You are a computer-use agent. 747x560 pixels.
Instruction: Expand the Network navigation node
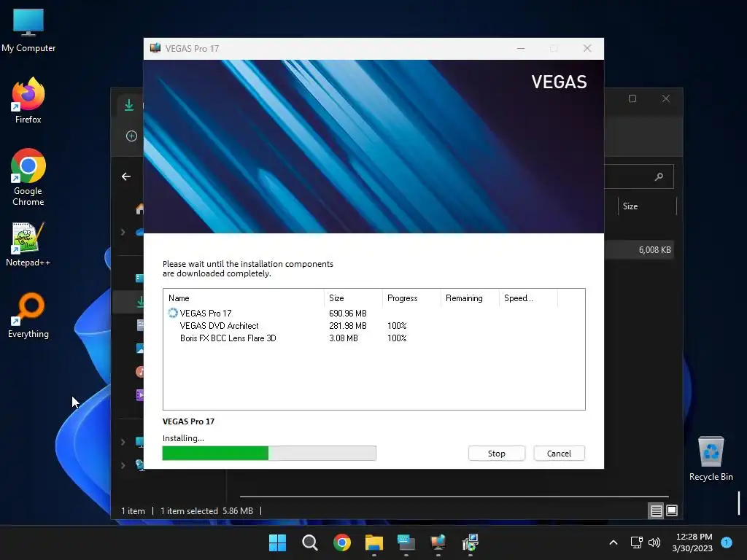click(x=123, y=465)
